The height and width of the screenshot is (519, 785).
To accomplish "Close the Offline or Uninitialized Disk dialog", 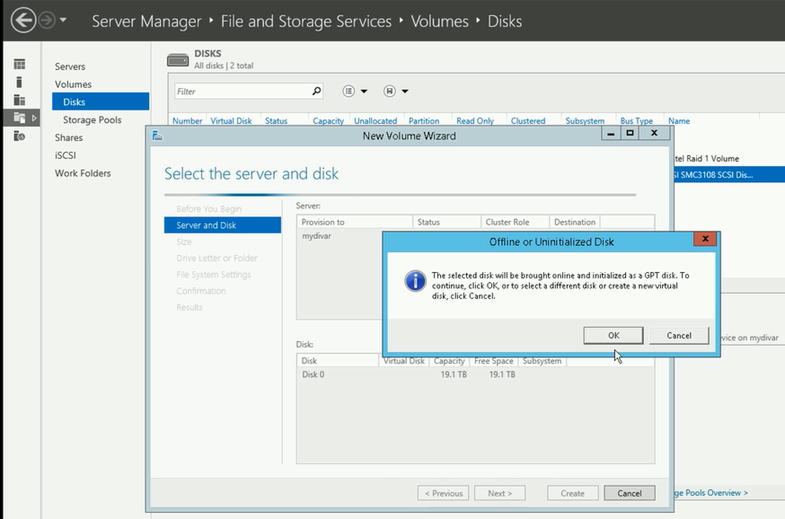I will [x=706, y=239].
